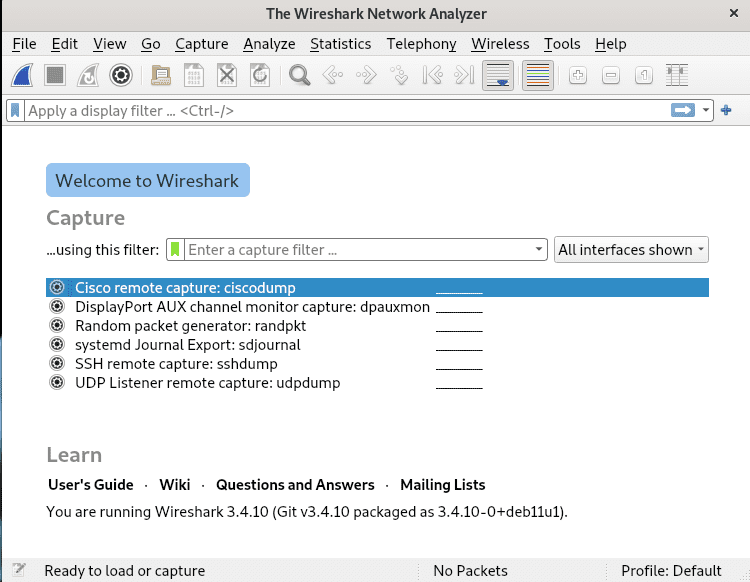Open the Capture menu
The image size is (750, 582).
click(x=201, y=44)
